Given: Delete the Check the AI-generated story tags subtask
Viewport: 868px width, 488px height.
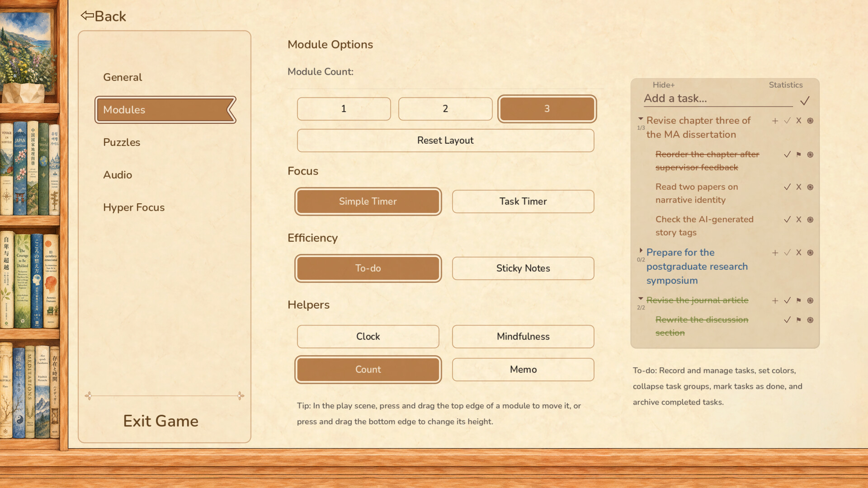Looking at the screenshot, I should (798, 220).
